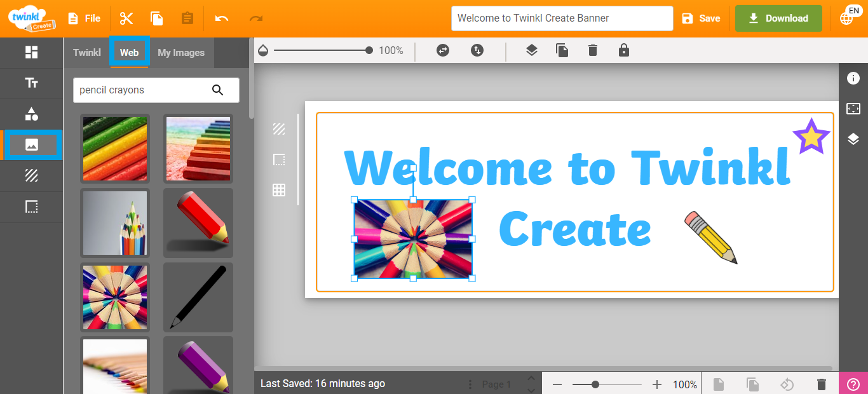
Task: Open the Borders panel in sidebar
Action: pyautogui.click(x=31, y=207)
